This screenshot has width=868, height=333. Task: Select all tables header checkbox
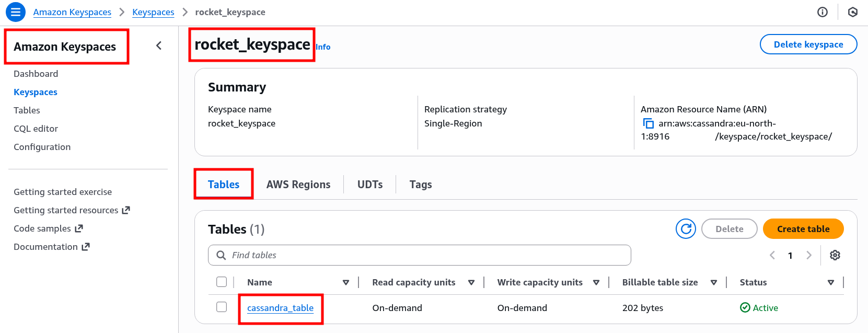tap(222, 282)
